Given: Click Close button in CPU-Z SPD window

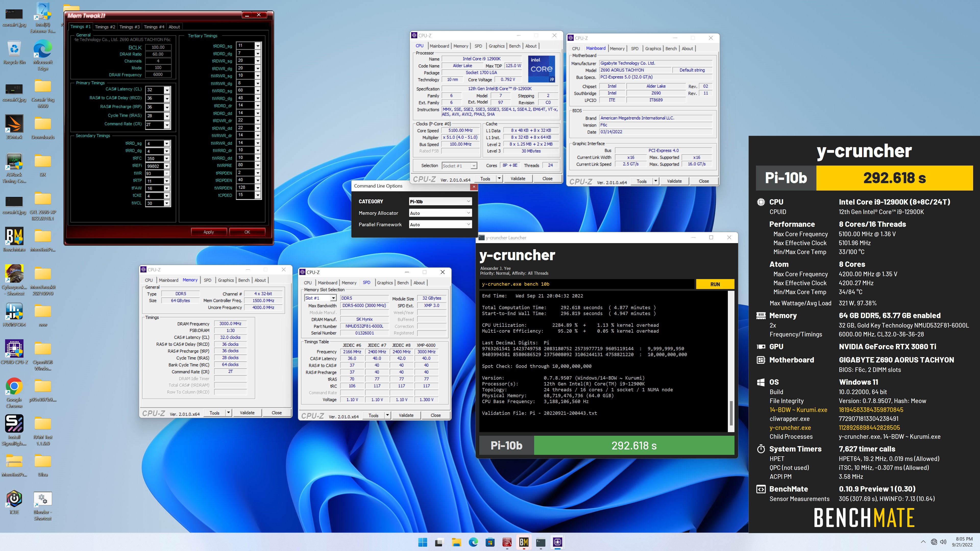Looking at the screenshot, I should tap(435, 416).
